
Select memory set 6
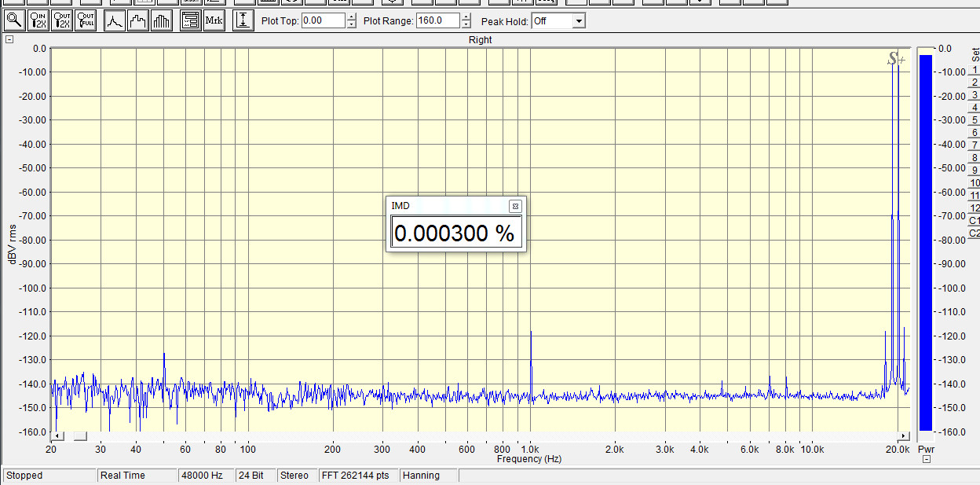pyautogui.click(x=975, y=134)
